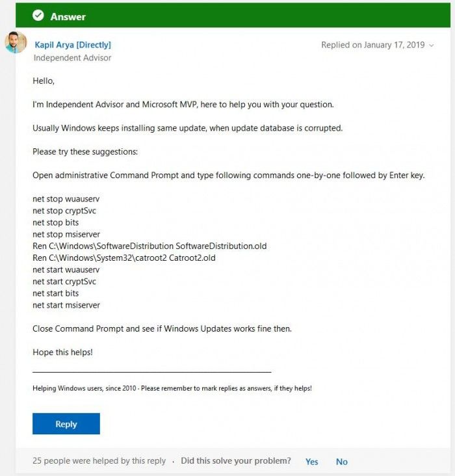
Task: Click the "net start msiserver" command line
Action: 66,305
